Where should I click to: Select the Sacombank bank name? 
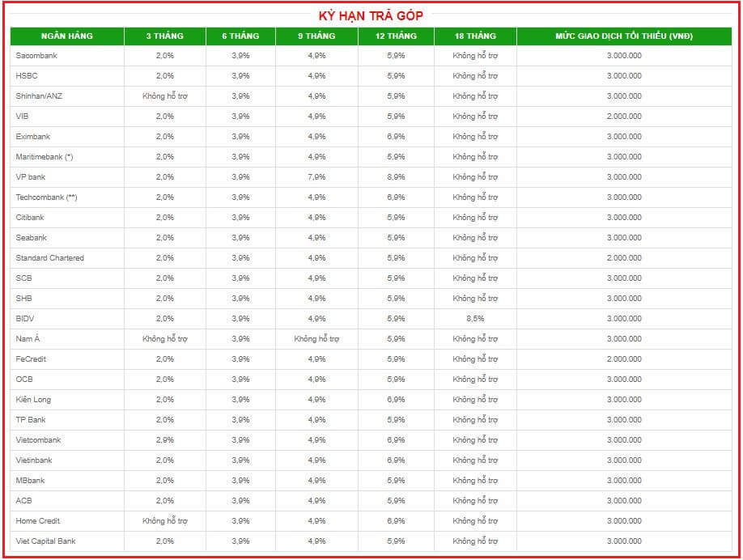pos(36,55)
